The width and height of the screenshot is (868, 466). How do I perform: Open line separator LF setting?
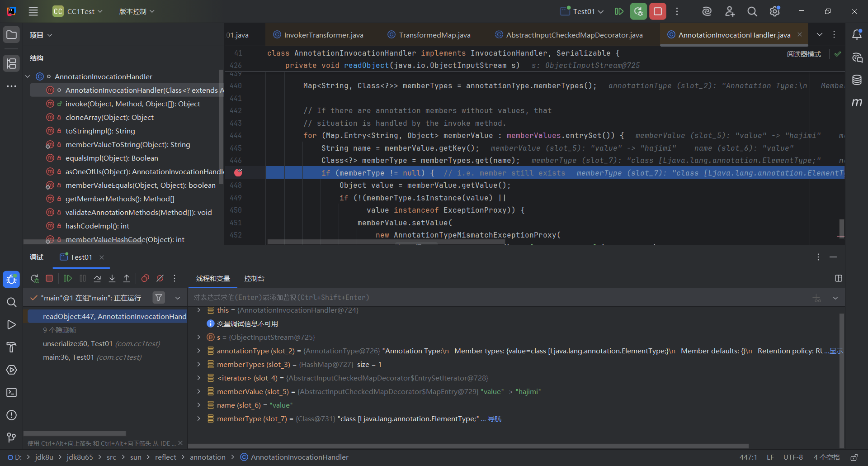pos(770,457)
